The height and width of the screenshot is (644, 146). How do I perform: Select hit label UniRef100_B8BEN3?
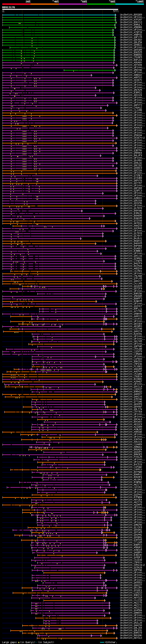click(131, 55)
